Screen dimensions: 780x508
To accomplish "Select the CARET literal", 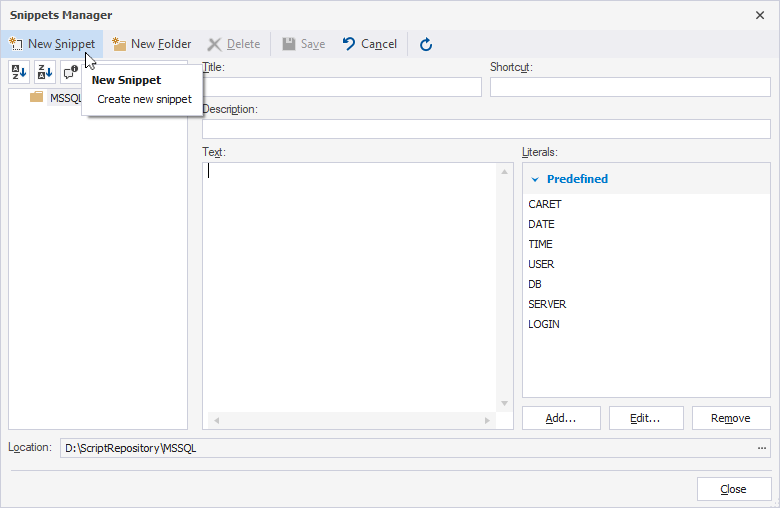I will tap(545, 204).
